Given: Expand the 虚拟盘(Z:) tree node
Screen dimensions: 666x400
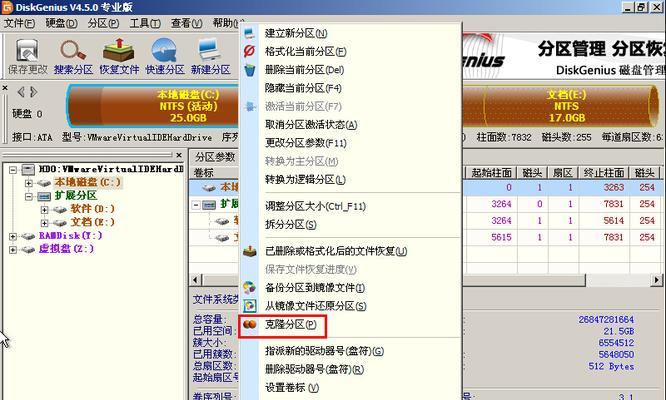Looking at the screenshot, I should (x=13, y=249).
